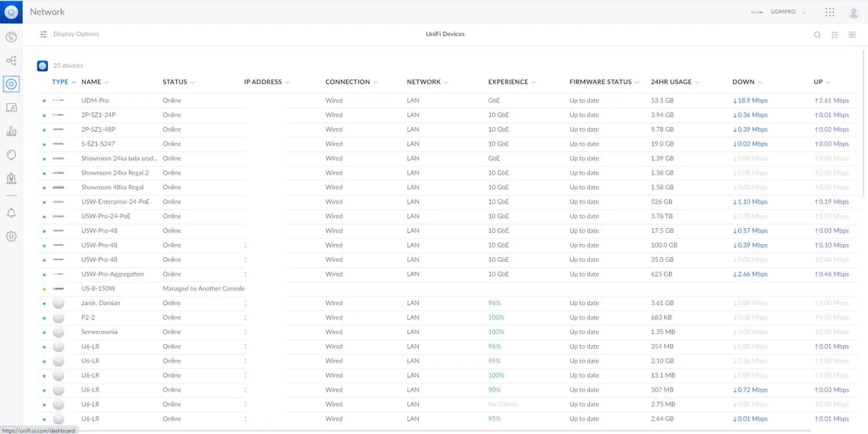Open the user account avatar
This screenshot has height=434, width=868.
(853, 12)
